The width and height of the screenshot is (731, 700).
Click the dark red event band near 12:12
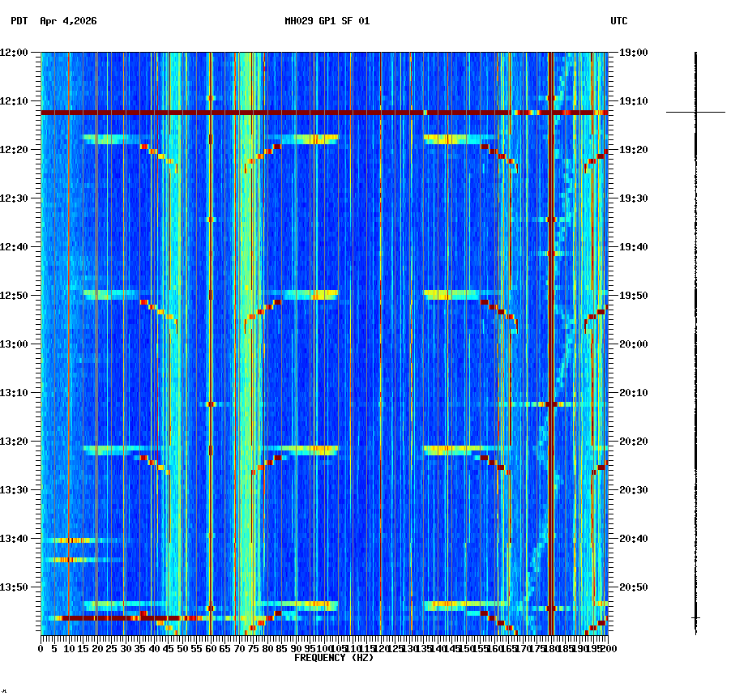click(x=324, y=113)
